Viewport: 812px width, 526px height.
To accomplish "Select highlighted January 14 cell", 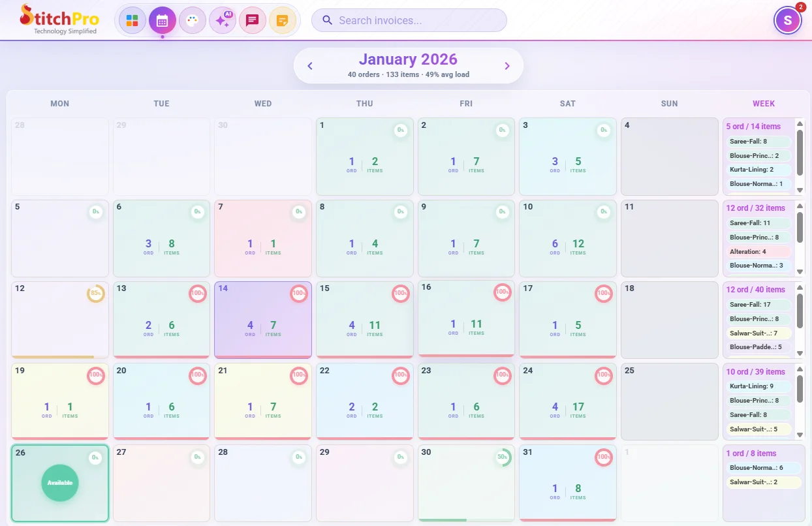I will click(263, 320).
